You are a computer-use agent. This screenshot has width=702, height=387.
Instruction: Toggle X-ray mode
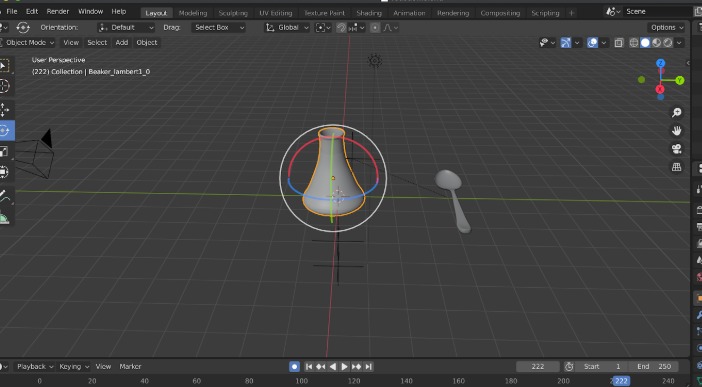tap(619, 43)
